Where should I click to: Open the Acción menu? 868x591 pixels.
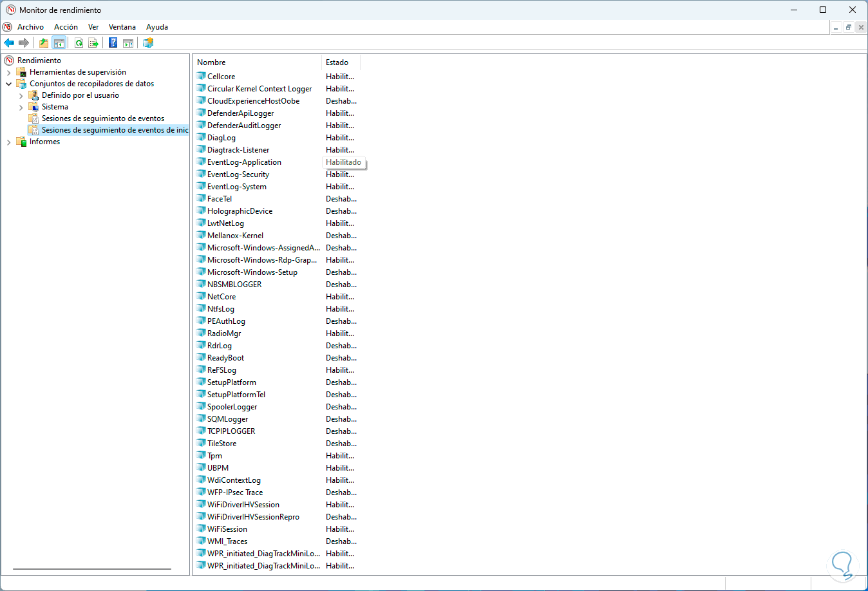[66, 27]
